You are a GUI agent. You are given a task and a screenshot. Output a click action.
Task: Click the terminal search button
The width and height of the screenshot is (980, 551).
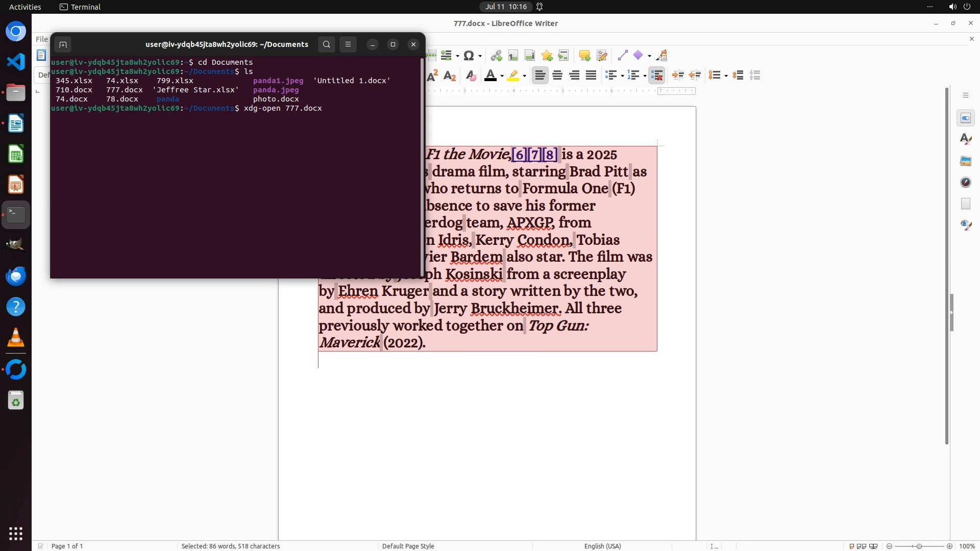click(327, 44)
